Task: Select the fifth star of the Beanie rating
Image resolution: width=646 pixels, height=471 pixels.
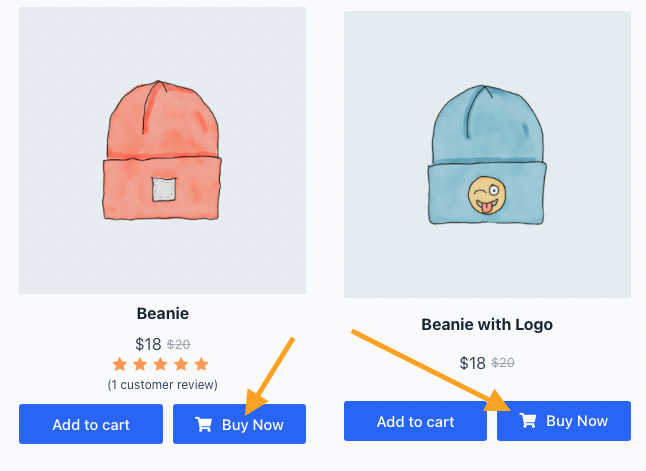Action: pyautogui.click(x=201, y=364)
